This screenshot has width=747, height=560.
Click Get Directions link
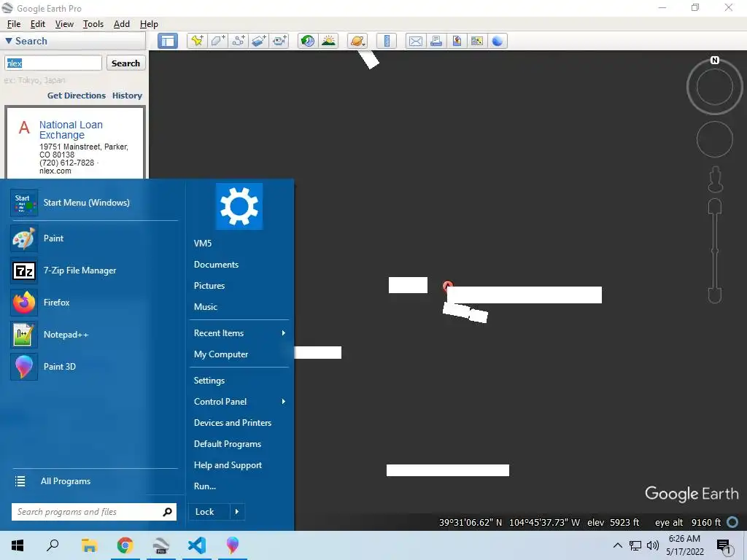76,96
